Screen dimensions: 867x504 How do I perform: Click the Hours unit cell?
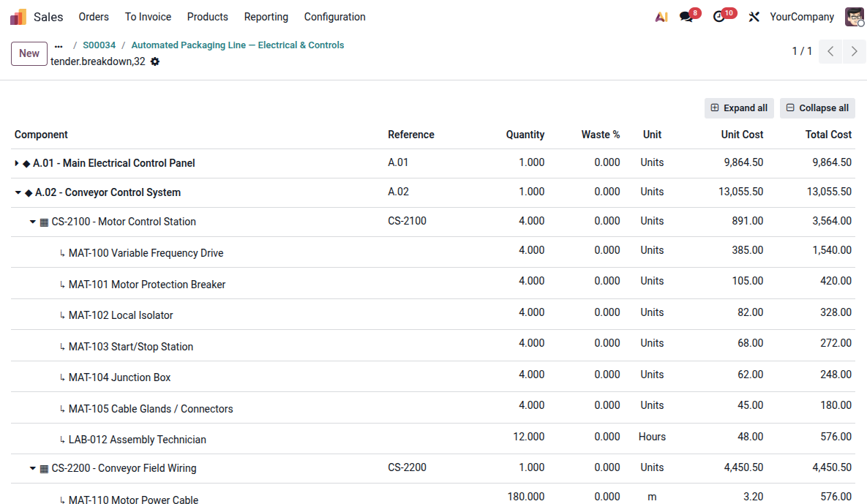coord(652,437)
